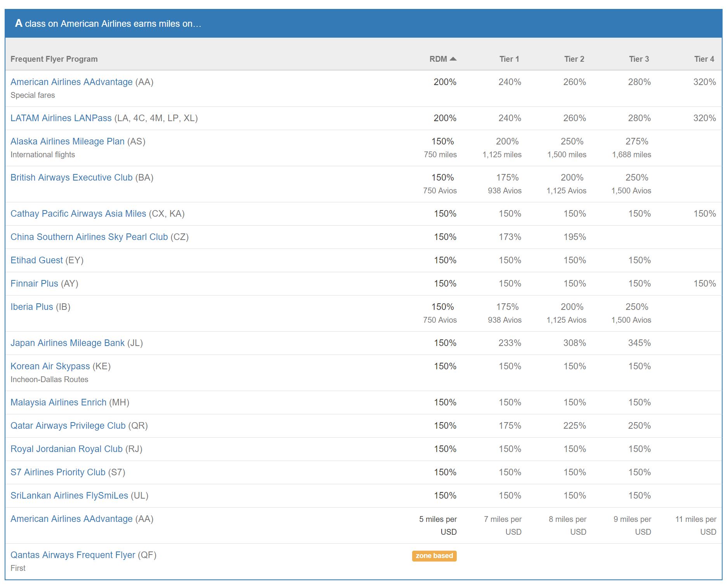Click the Tier 4 column header

pos(704,59)
